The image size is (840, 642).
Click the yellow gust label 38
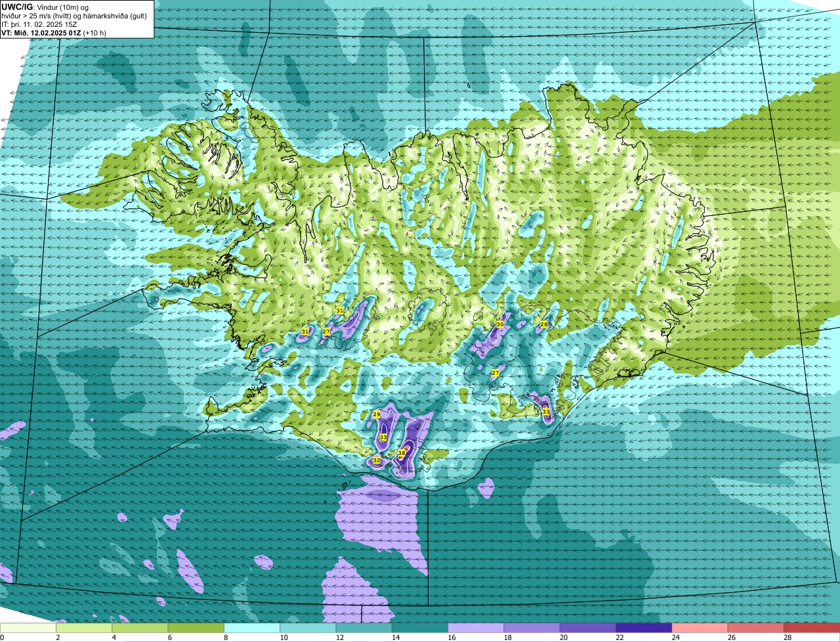coord(402,453)
